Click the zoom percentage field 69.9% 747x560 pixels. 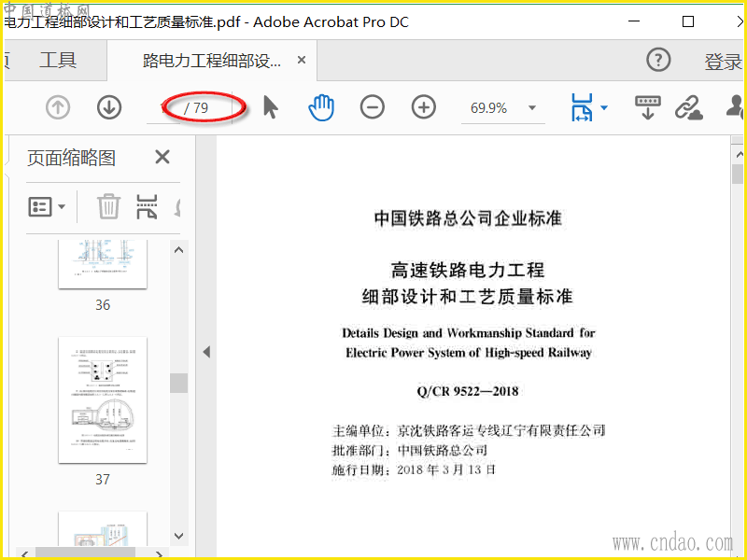488,108
